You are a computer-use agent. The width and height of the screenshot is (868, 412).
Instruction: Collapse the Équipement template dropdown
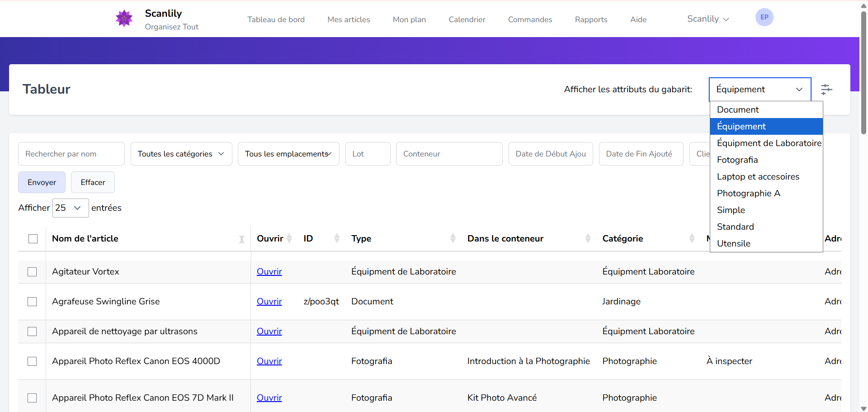coord(760,89)
